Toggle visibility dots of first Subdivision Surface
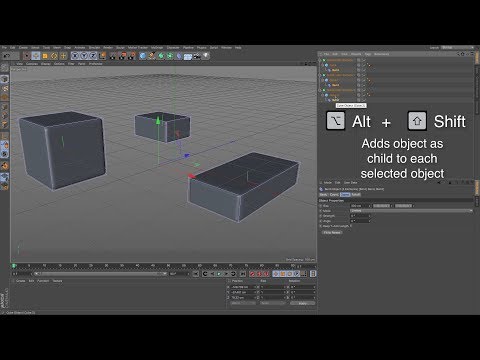 [x=359, y=60]
